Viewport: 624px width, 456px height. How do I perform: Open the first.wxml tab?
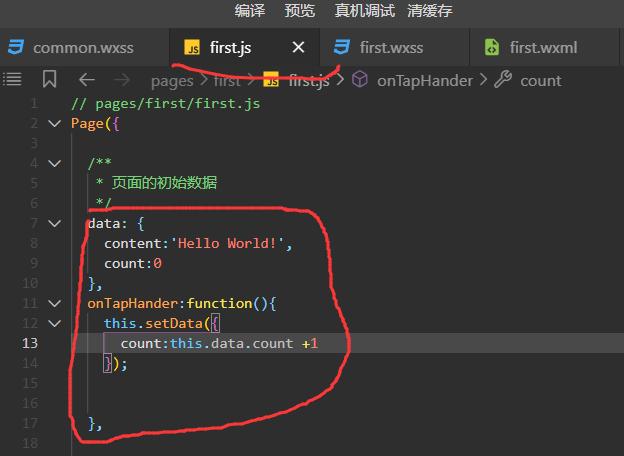click(x=544, y=47)
